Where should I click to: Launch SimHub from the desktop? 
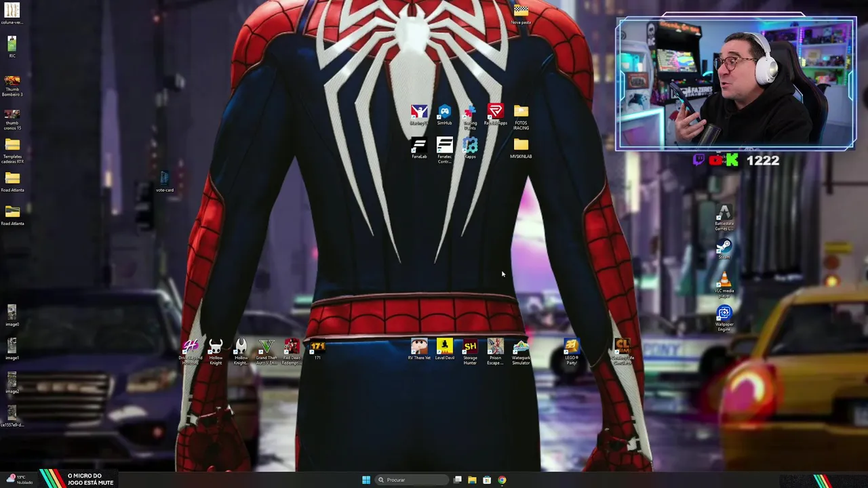pyautogui.click(x=444, y=115)
